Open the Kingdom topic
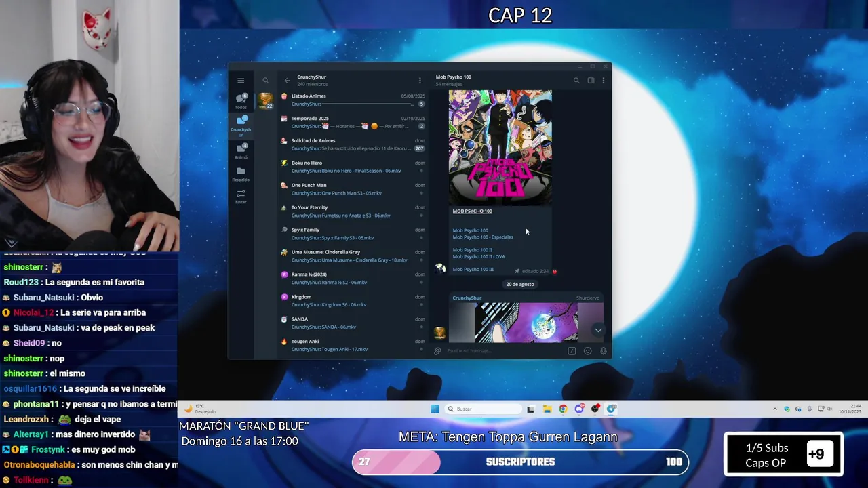 point(353,301)
